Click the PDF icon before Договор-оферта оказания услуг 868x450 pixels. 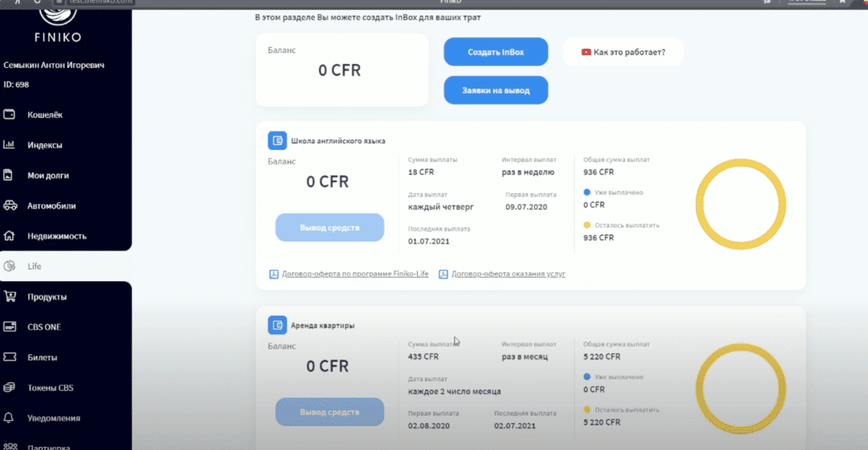(x=443, y=274)
